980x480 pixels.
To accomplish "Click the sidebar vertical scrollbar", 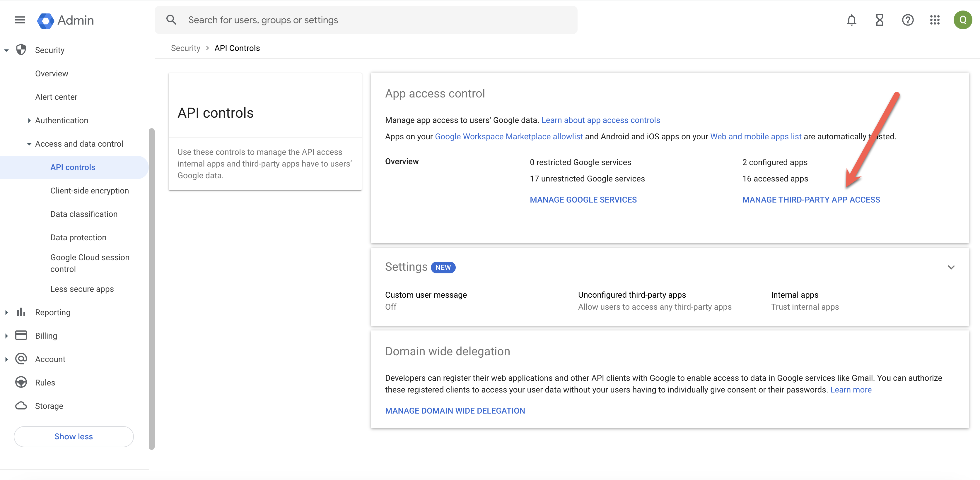I will coord(152,289).
